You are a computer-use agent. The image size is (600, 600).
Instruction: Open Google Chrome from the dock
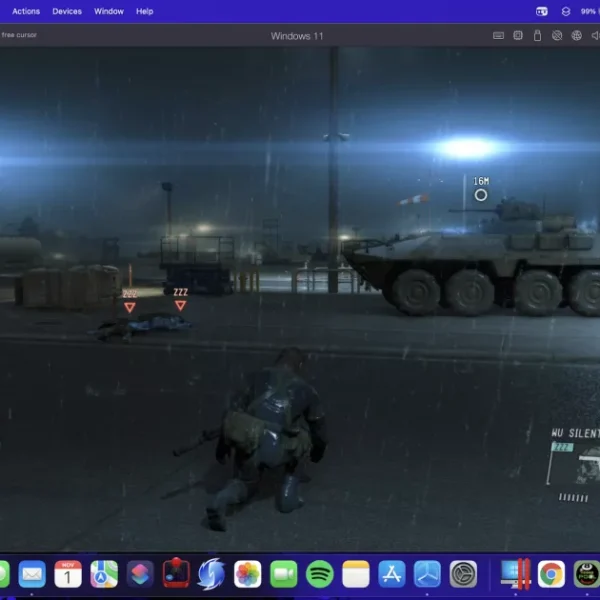tap(550, 574)
